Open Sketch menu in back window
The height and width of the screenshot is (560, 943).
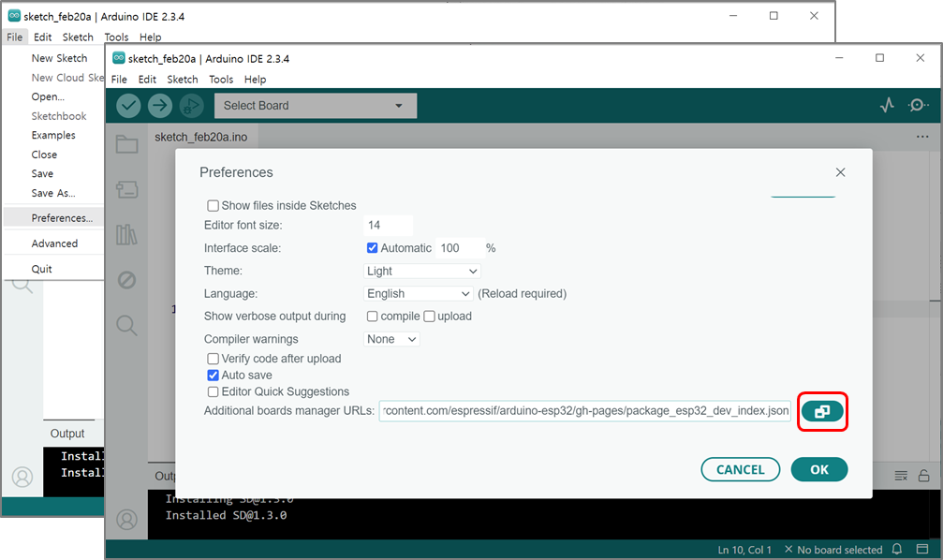pyautogui.click(x=78, y=37)
